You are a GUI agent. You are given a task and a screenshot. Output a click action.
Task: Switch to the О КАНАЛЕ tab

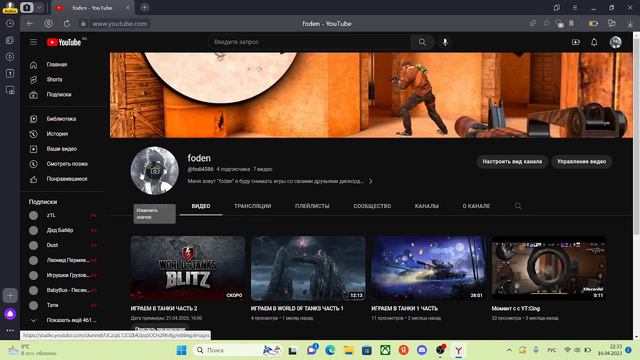point(476,206)
